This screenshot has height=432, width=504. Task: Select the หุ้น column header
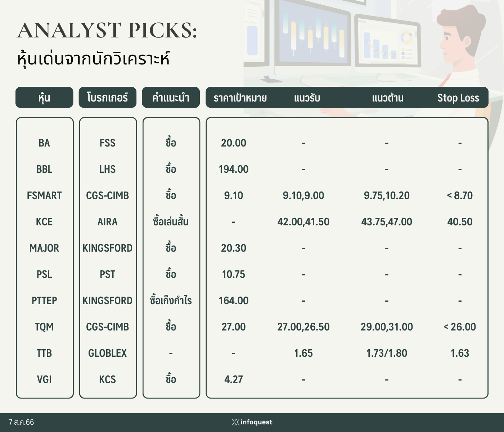click(44, 97)
